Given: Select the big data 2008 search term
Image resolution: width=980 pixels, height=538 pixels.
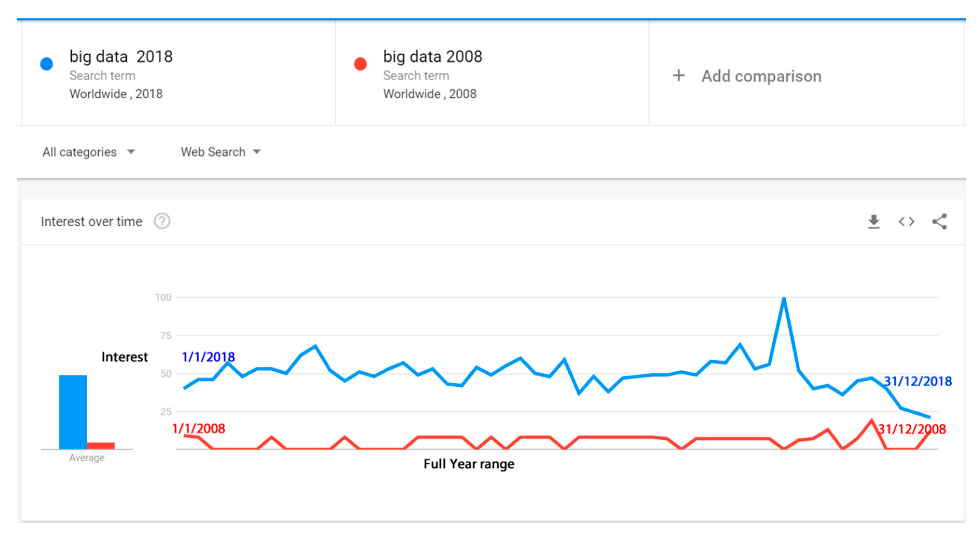Looking at the screenshot, I should point(432,56).
